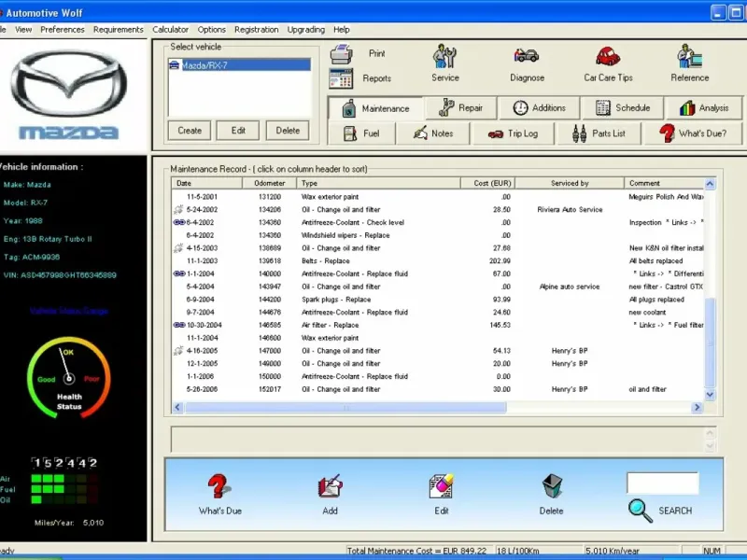
Task: Open the Calculator menu
Action: 170,30
